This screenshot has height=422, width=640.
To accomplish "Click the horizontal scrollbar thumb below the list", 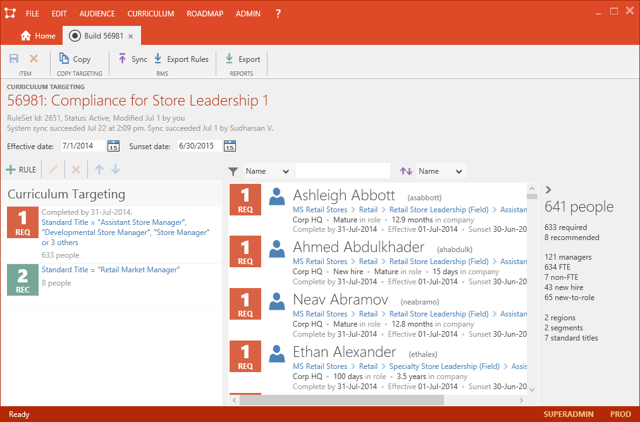I will point(342,400).
